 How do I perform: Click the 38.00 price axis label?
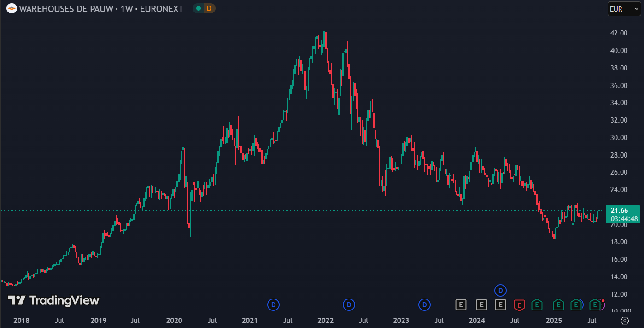pyautogui.click(x=619, y=68)
